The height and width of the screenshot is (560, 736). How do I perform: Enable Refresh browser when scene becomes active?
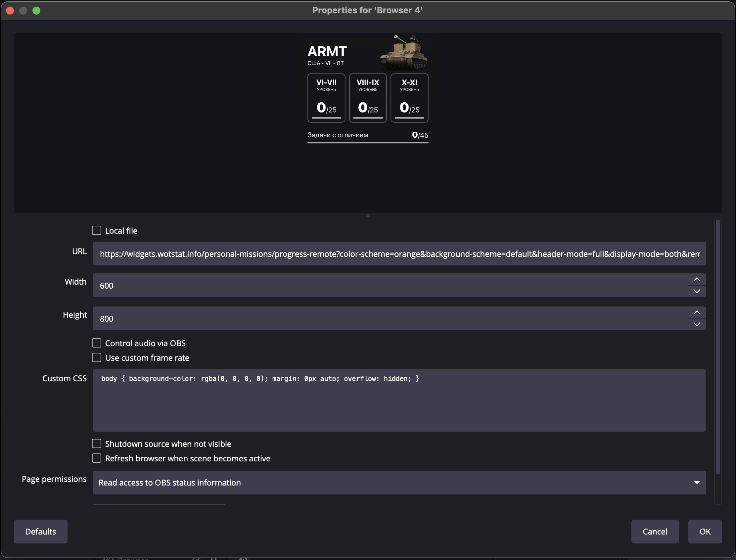coord(96,458)
